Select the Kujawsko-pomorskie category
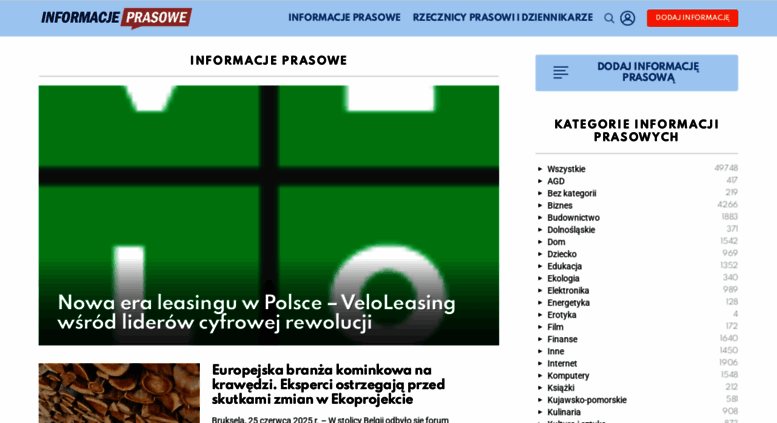777x423 pixels. coord(587,400)
